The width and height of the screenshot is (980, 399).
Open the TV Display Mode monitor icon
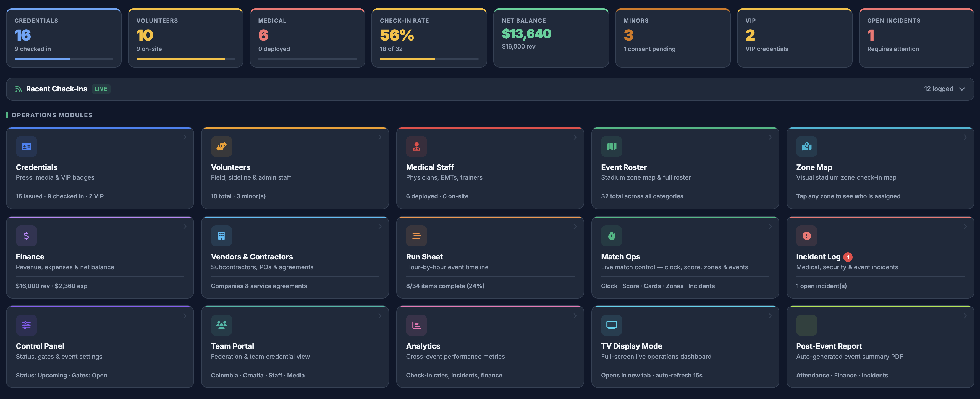pyautogui.click(x=611, y=325)
